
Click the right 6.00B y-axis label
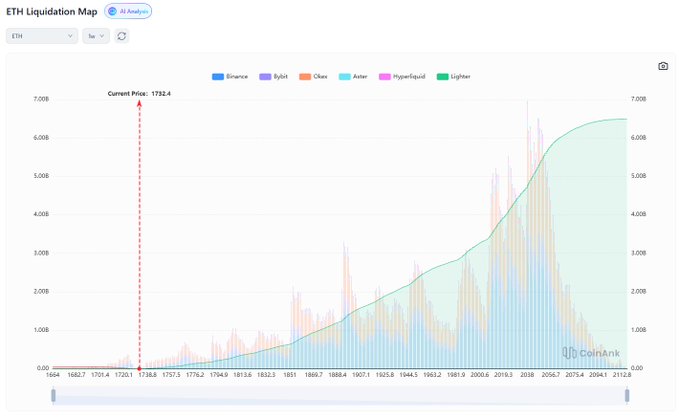tap(638, 138)
